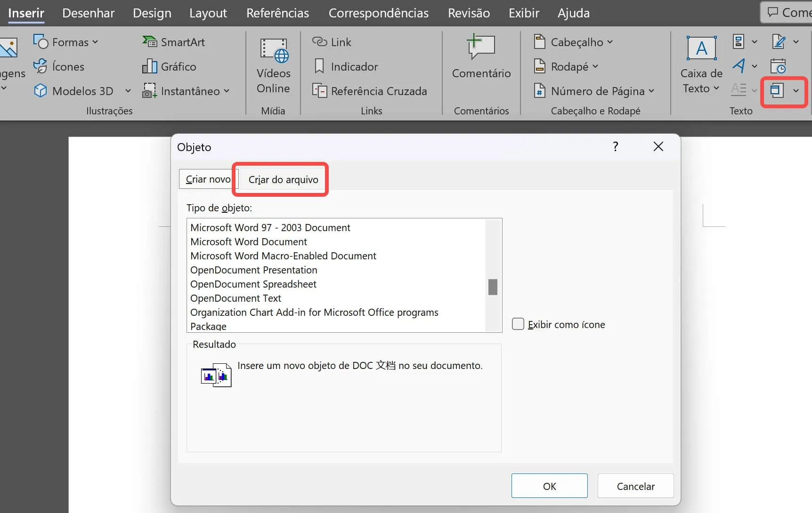This screenshot has width=812, height=513.
Task: Select OpenDocument Presentation object type
Action: click(x=253, y=270)
